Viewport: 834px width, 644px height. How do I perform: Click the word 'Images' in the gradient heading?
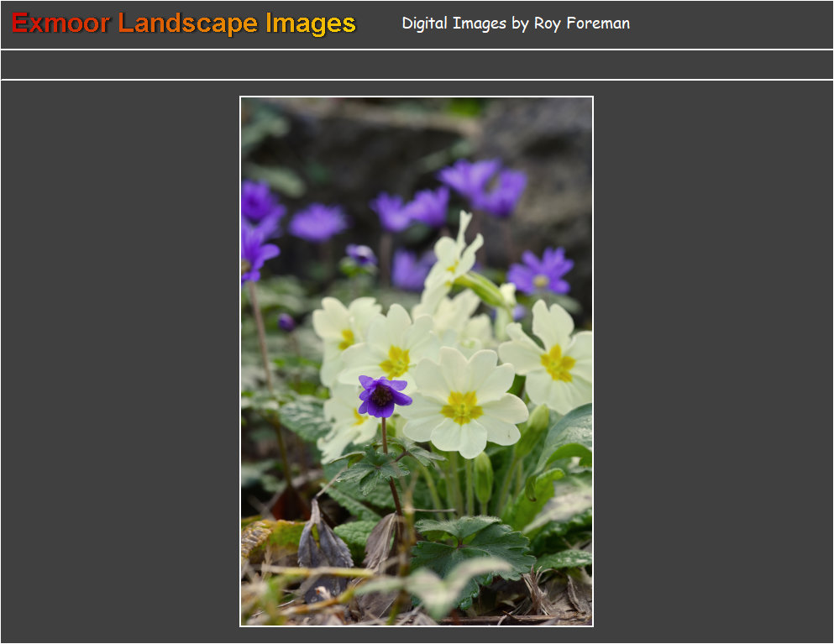click(311, 24)
